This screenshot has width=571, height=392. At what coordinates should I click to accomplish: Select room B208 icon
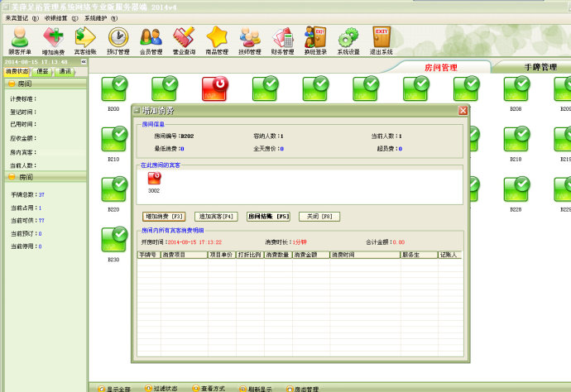tap(516, 88)
